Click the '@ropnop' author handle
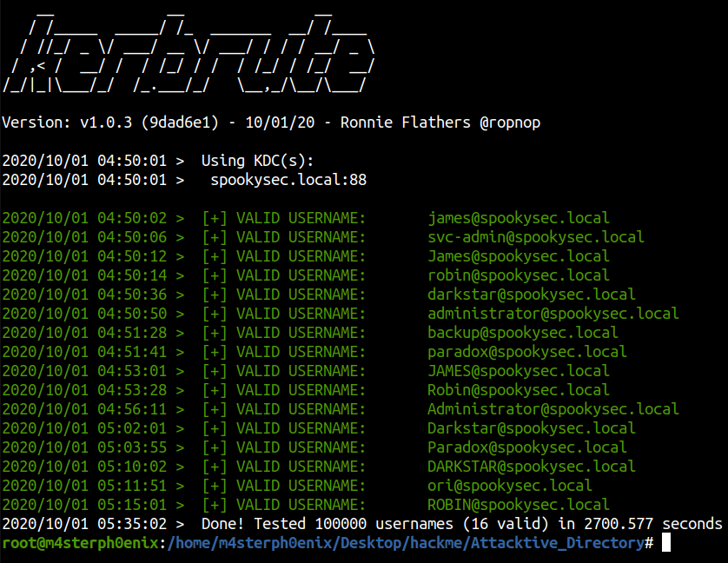Viewport: 728px width, 563px height. pyautogui.click(x=510, y=123)
